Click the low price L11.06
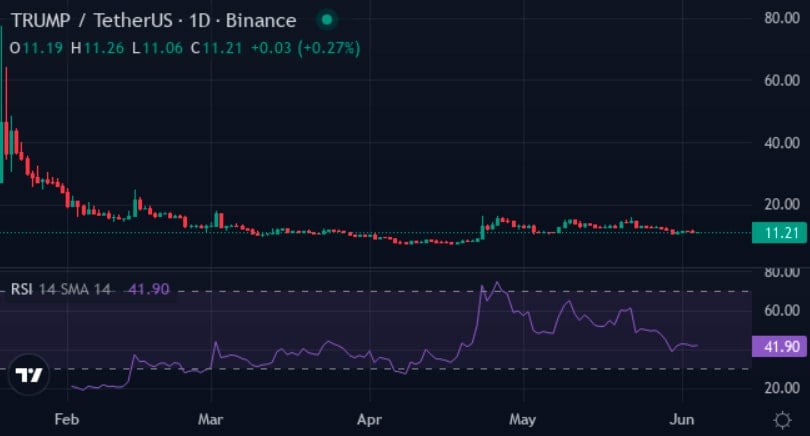Image resolution: width=810 pixels, height=436 pixels. point(157,49)
